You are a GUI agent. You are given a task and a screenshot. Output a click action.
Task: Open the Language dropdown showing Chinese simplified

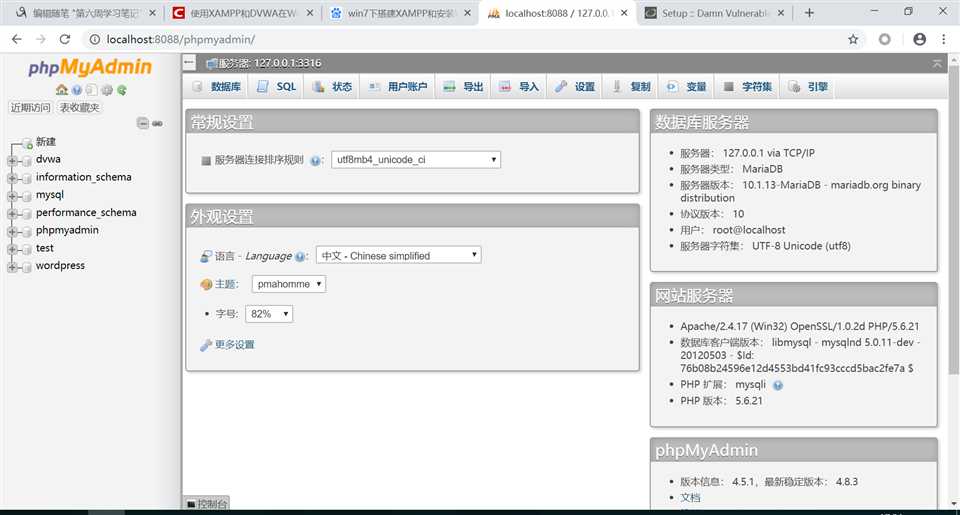click(x=399, y=255)
